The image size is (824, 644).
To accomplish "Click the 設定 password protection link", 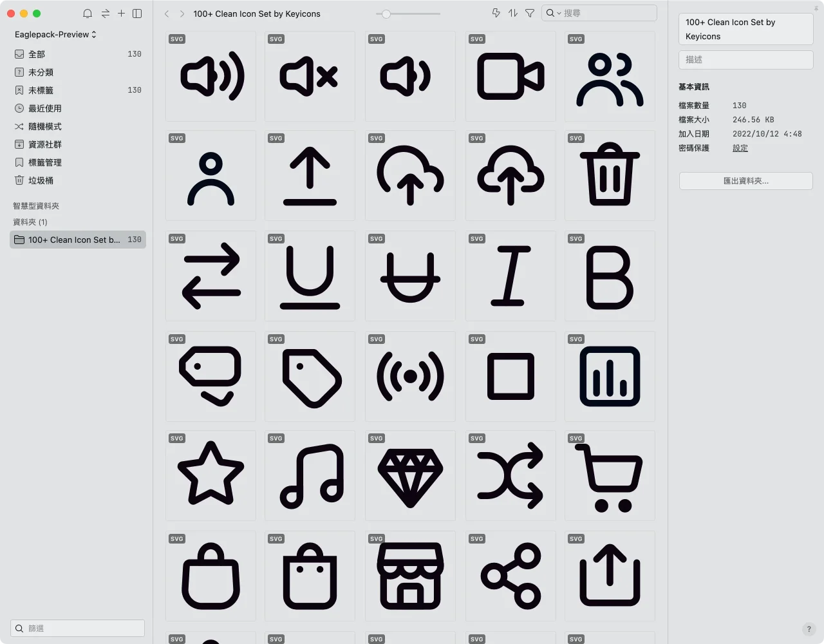I will click(740, 148).
